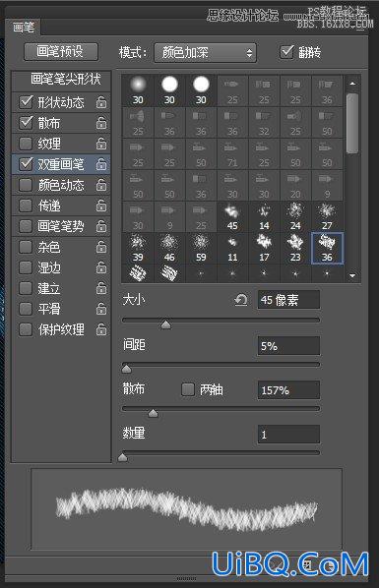Pick the splatter brush labeled 59
This screenshot has height=588, width=379.
click(x=201, y=248)
